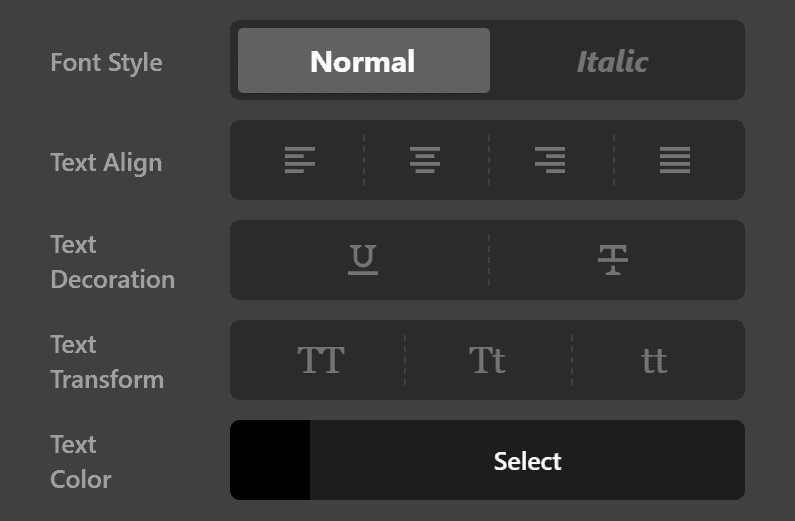This screenshot has height=521, width=795.
Task: Click the Text Decoration label
Action: tap(112, 262)
